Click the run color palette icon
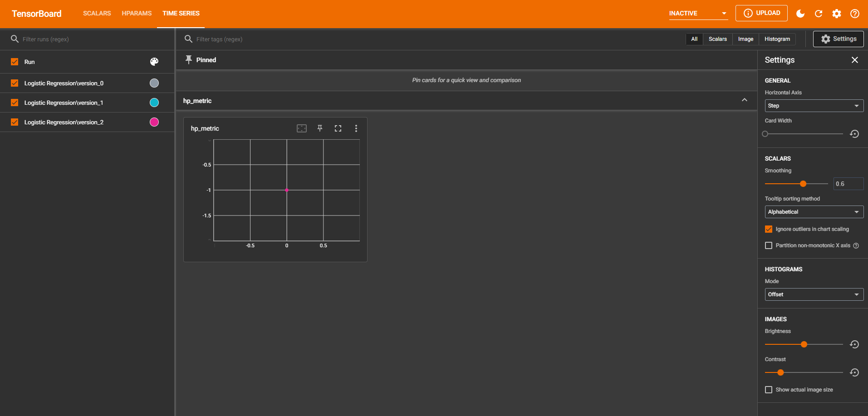The width and height of the screenshot is (868, 416). coord(154,62)
